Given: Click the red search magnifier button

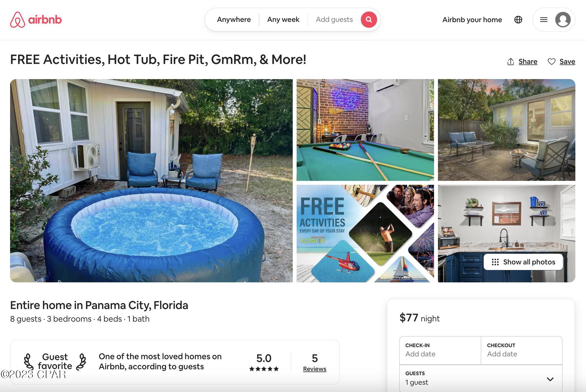Looking at the screenshot, I should point(369,20).
